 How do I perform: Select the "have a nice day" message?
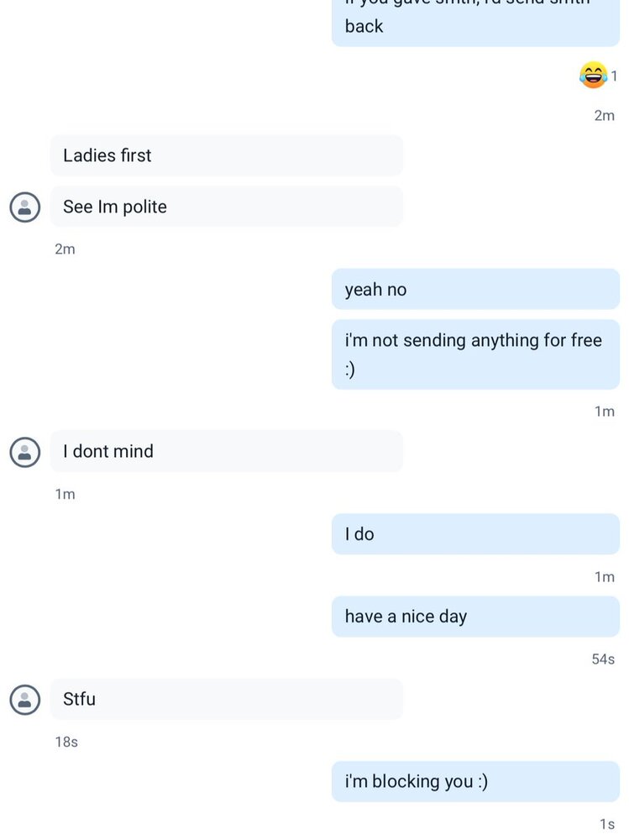[475, 617]
